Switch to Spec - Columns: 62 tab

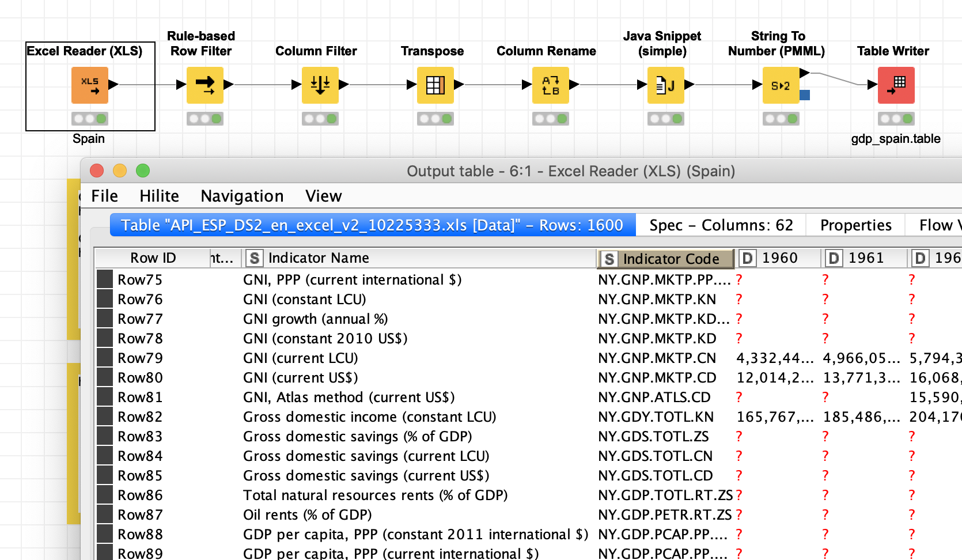click(721, 225)
